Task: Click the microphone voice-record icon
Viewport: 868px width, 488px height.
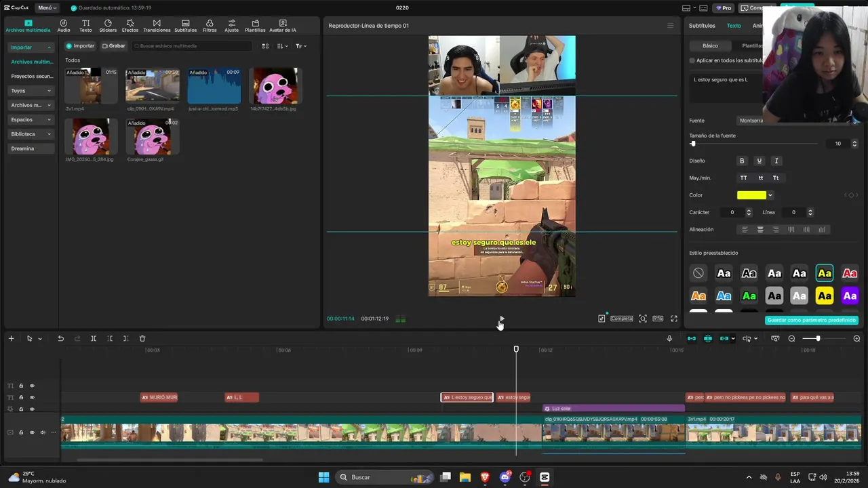Action: (669, 338)
